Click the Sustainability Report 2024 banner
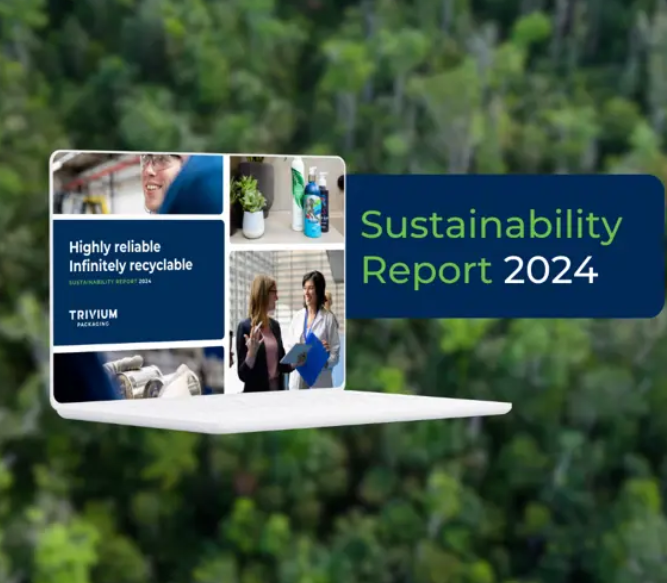 click(x=505, y=246)
